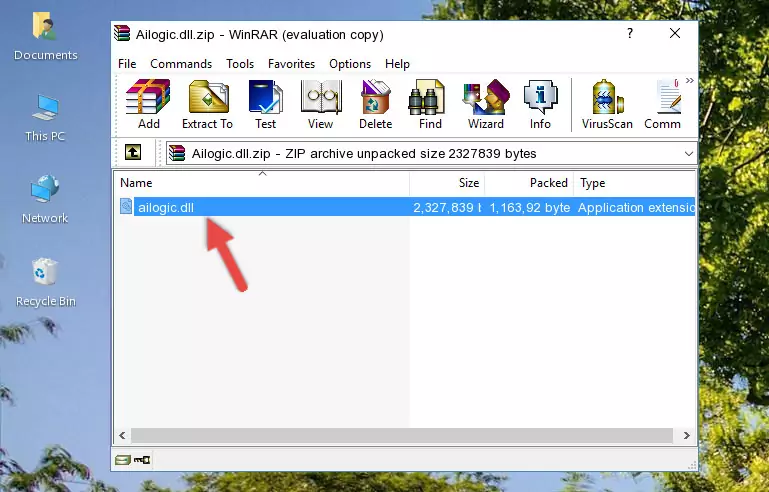Open the Favorites menu

291,64
